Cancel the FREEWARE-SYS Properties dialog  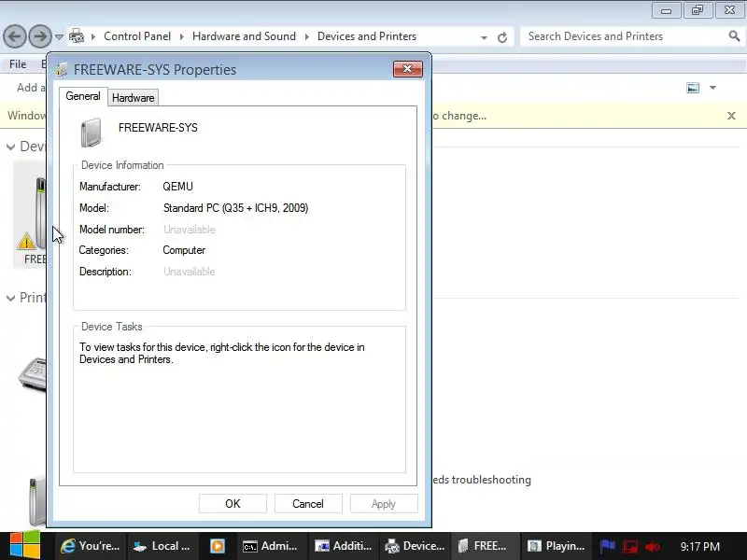click(x=308, y=504)
